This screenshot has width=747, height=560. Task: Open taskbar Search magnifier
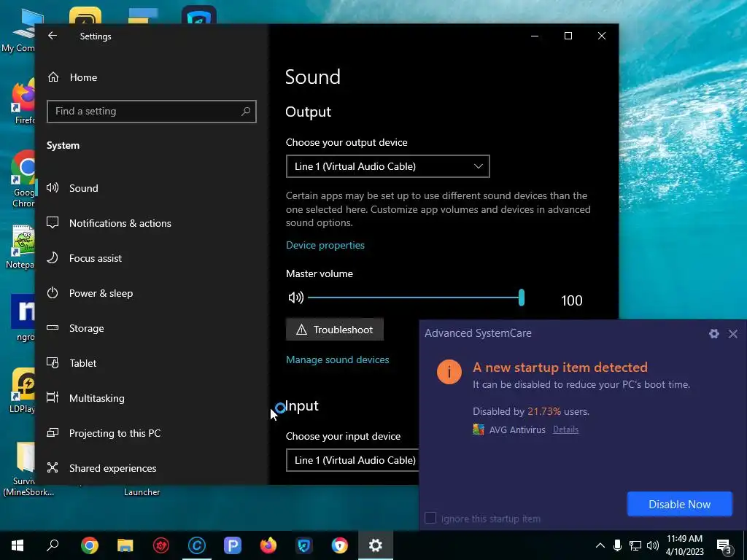[53, 545]
